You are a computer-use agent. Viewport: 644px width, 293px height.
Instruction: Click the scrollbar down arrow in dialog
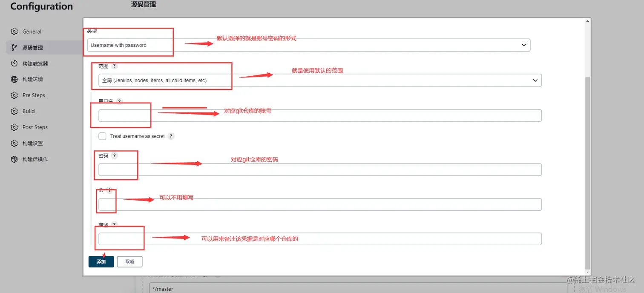(588, 273)
